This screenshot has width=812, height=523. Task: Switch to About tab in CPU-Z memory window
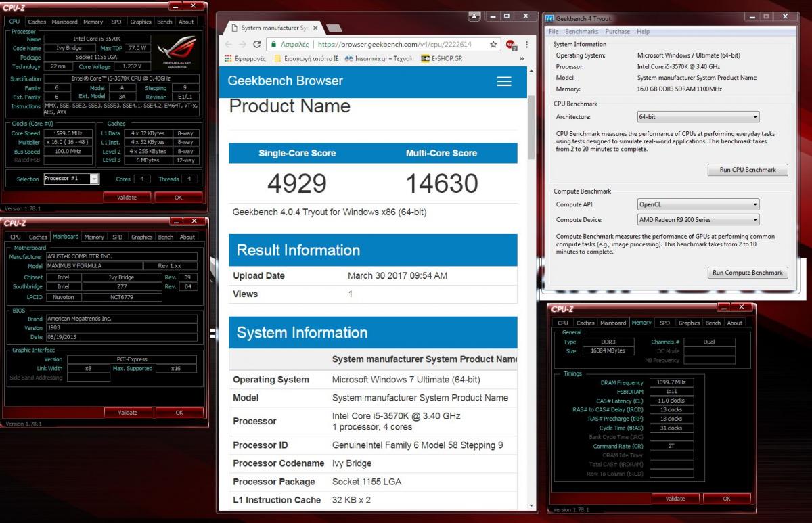tap(735, 323)
